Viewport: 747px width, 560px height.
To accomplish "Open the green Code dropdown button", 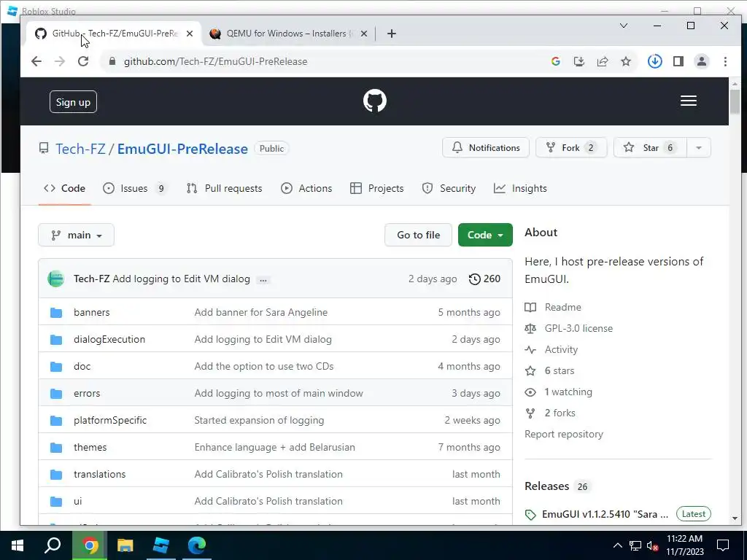I will 485,236.
